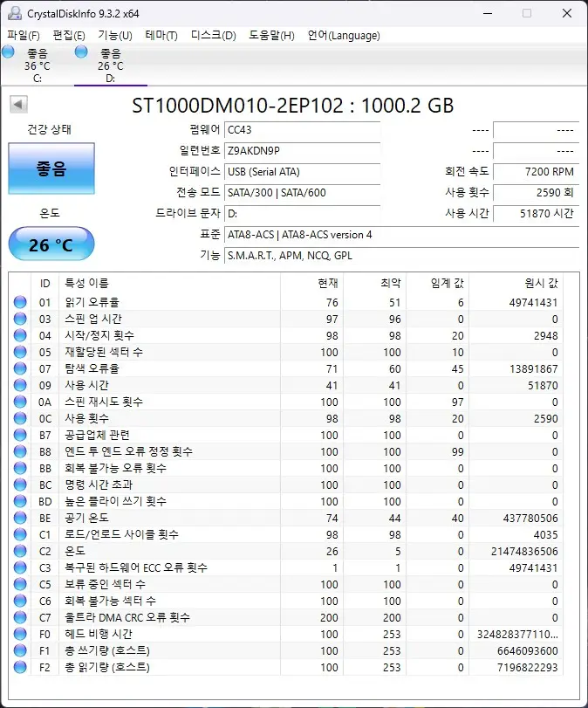Click status icon for 07 탐색 오류율
Screen dimensions: 588x708
click(20, 368)
